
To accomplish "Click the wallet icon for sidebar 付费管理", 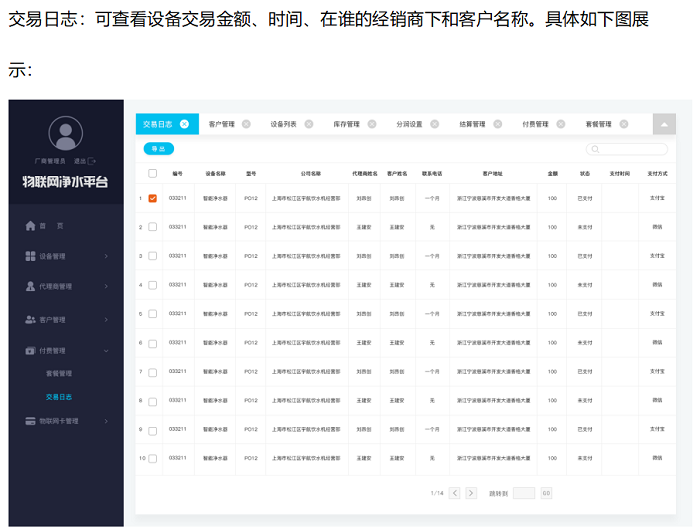I will 30,351.
